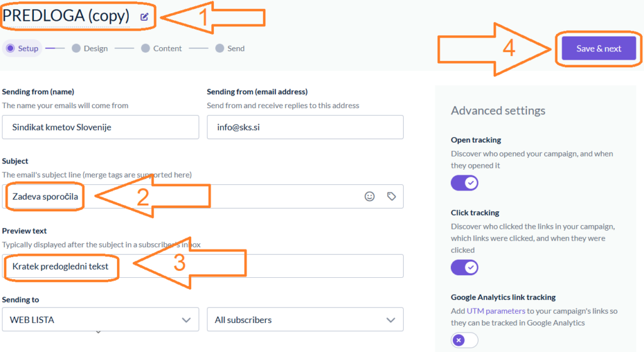Click the Setup step circle icon
Screen dimensions: 644x352
coord(10,48)
